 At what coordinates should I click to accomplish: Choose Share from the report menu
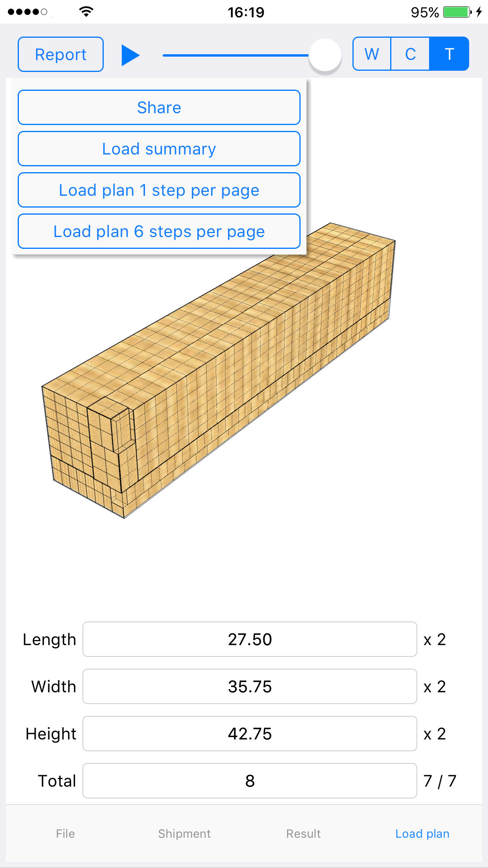coord(159,107)
